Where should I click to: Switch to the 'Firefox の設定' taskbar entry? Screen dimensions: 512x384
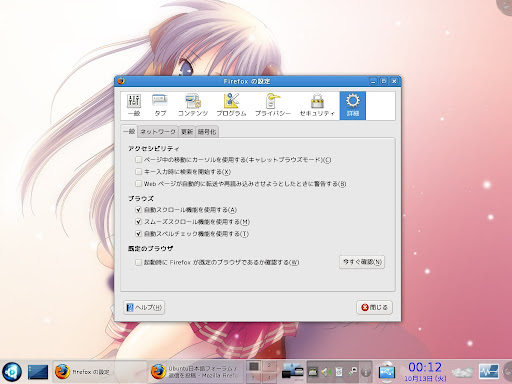point(100,372)
